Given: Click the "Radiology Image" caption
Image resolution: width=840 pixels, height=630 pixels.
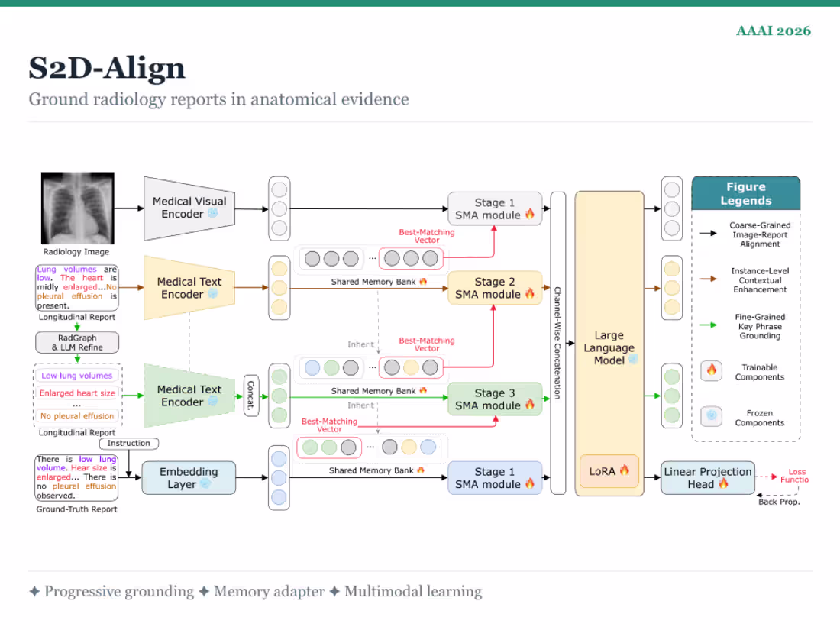Looking at the screenshot, I should [x=76, y=252].
